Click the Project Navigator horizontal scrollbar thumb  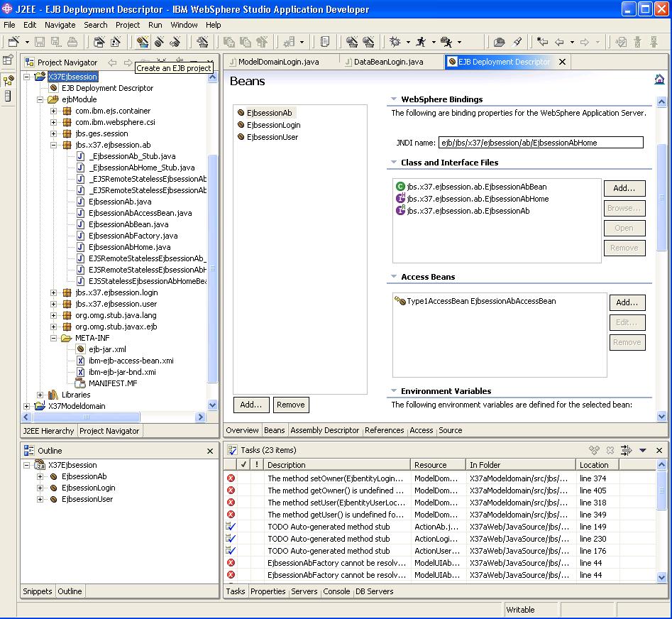point(86,417)
